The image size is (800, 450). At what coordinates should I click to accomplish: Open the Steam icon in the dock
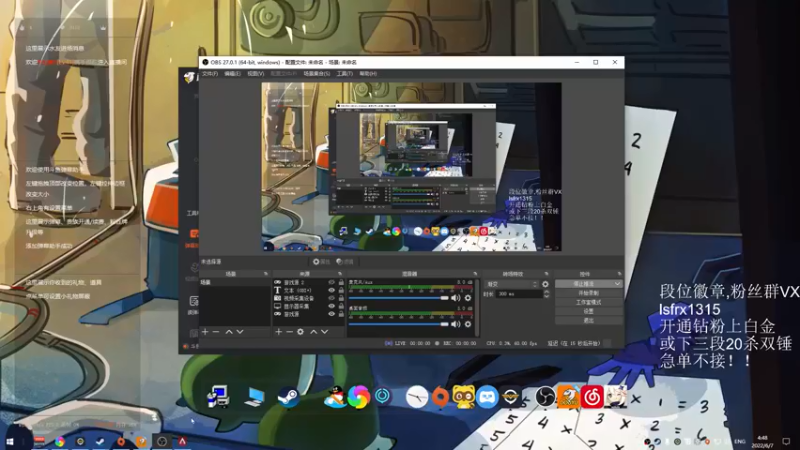(288, 396)
